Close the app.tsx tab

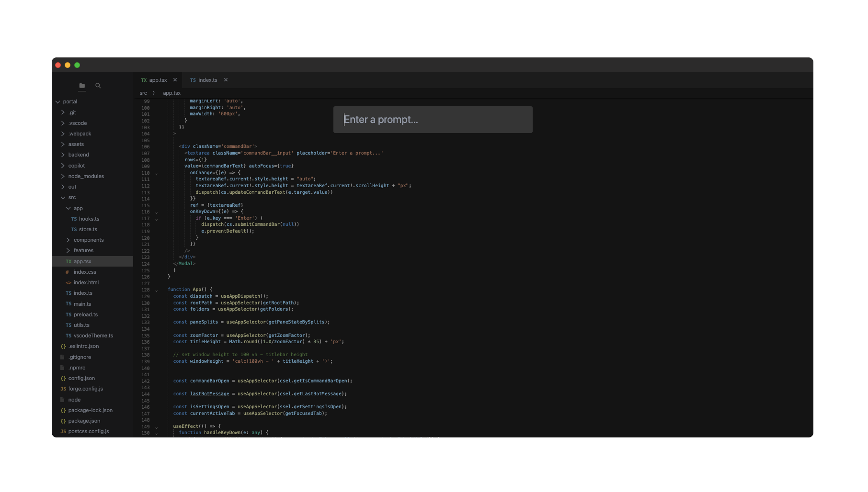(x=175, y=80)
